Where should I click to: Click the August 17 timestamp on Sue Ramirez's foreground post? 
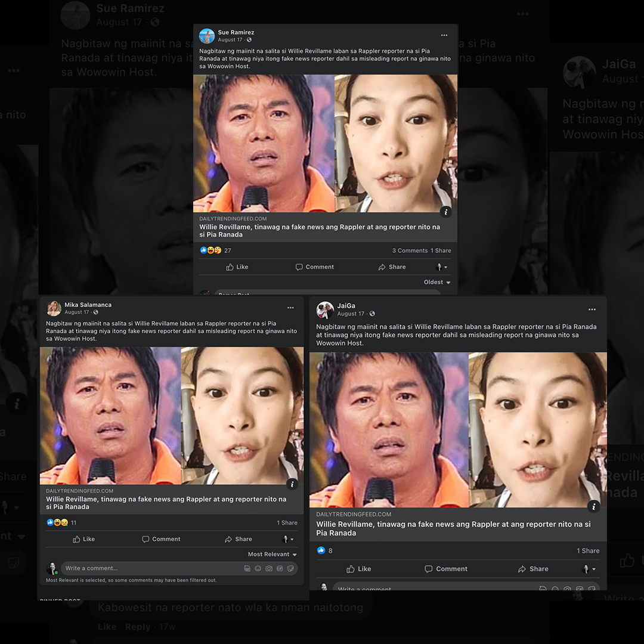pos(230,40)
